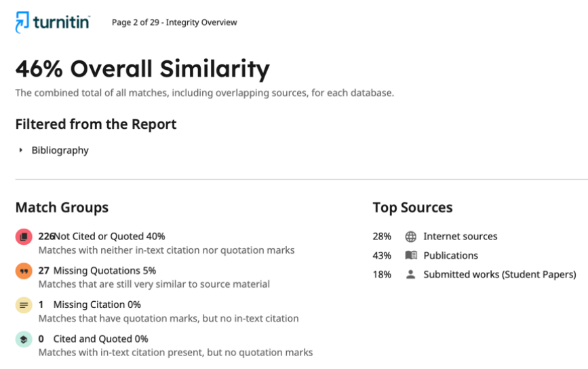Click the Internet sources globe icon
588x369 pixels.
(410, 237)
